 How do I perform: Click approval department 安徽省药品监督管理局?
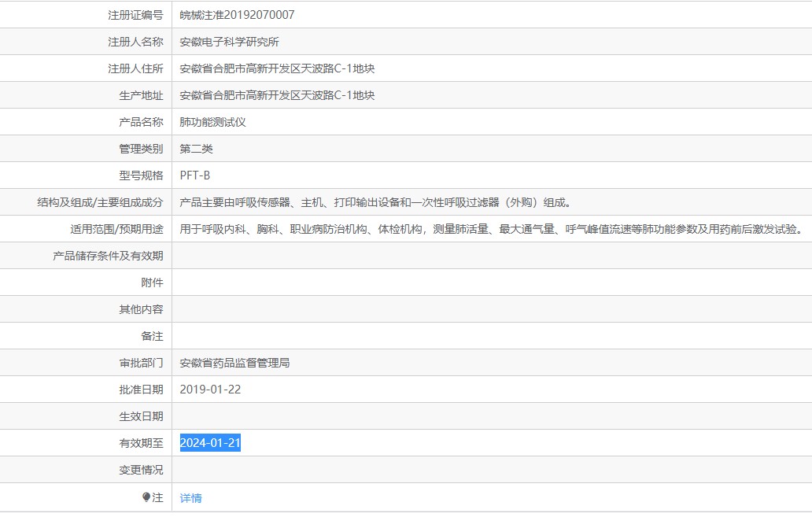(234, 363)
